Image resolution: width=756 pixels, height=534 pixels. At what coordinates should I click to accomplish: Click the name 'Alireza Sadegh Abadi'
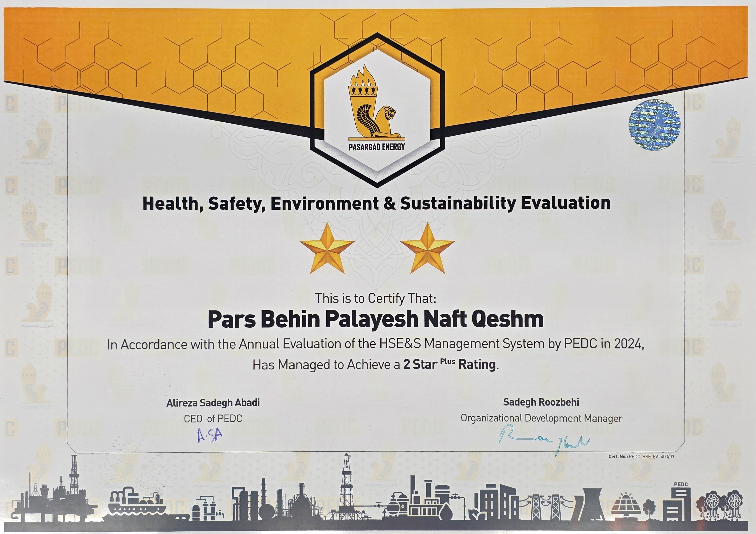213,403
